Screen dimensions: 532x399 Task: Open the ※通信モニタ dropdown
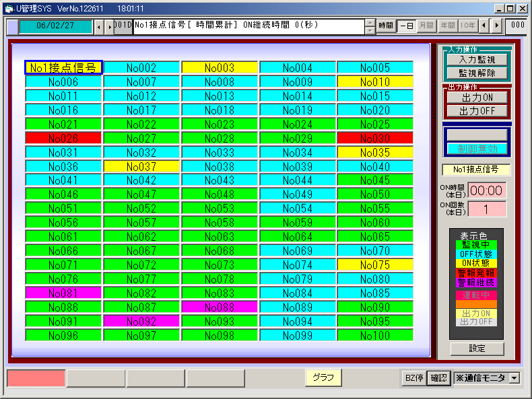(514, 378)
